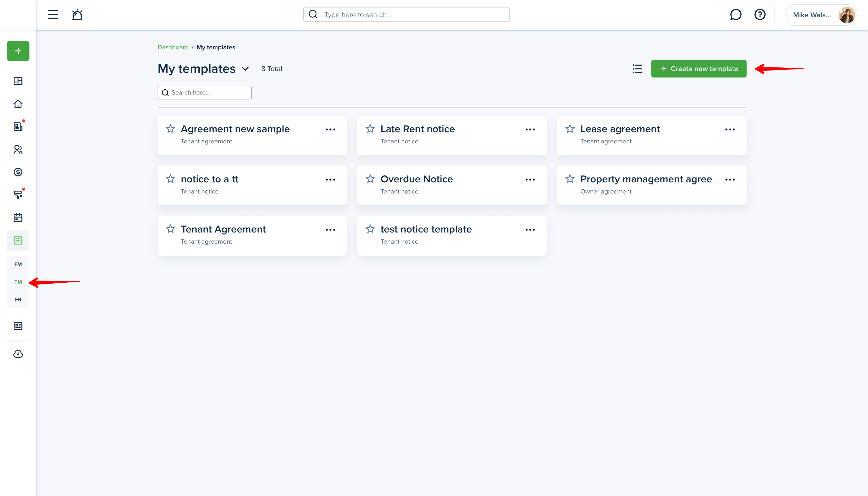Star the Property management agreement template

point(570,179)
